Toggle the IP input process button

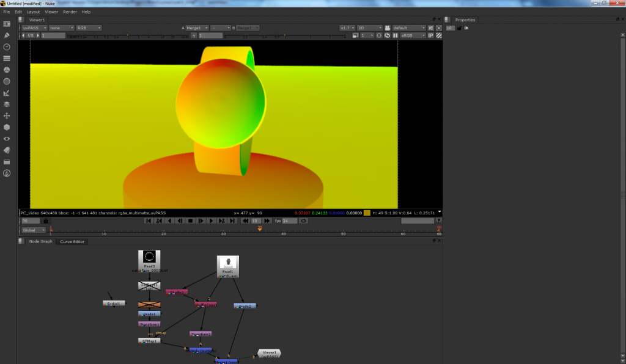[430, 35]
